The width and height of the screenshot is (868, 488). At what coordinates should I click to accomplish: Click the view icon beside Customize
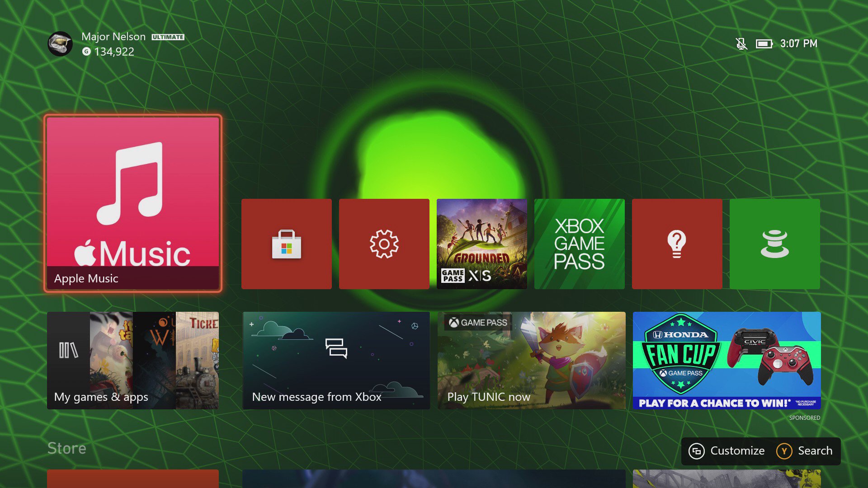tap(697, 451)
